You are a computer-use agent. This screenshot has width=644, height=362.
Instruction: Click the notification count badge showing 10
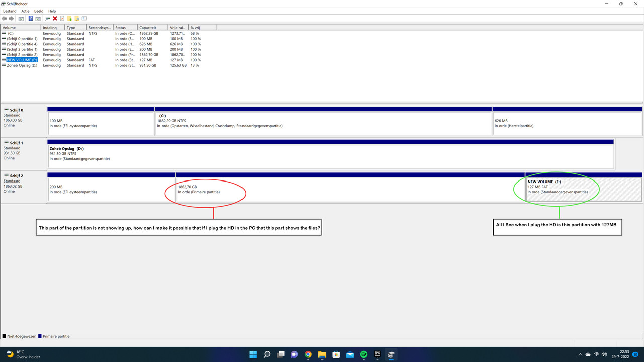coord(635,354)
